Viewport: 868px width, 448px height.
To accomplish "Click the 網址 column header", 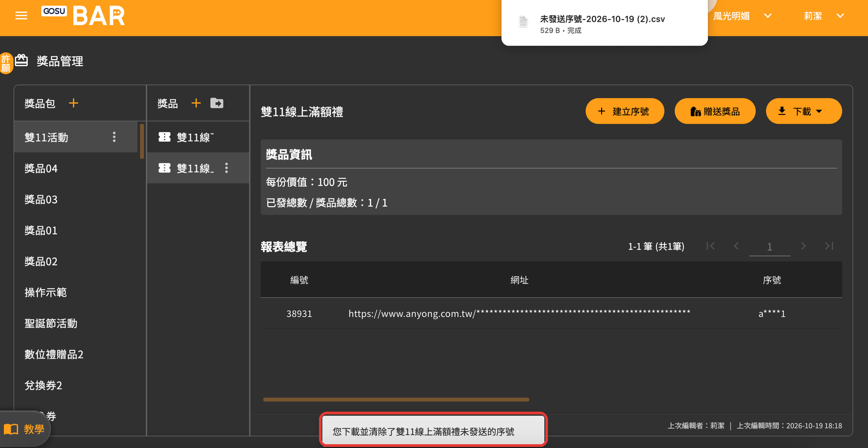I will click(519, 280).
